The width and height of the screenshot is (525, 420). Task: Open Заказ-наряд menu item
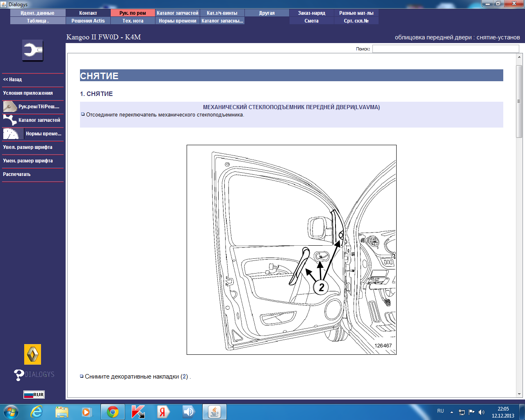(312, 13)
